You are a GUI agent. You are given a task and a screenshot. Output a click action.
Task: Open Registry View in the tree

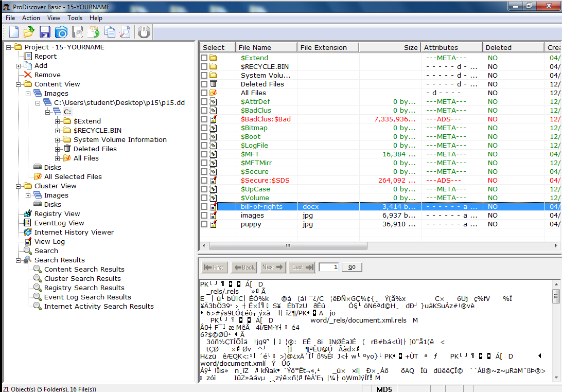[x=57, y=213]
